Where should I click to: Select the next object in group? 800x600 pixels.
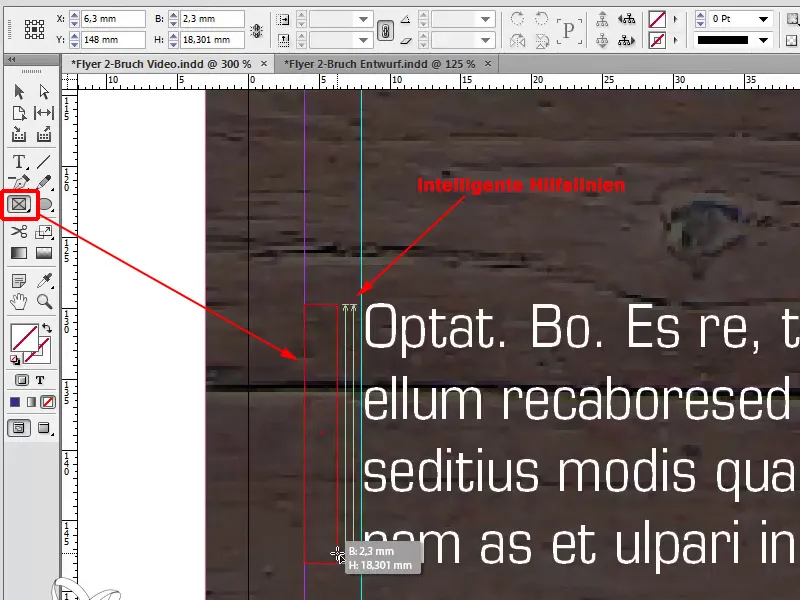point(627,40)
